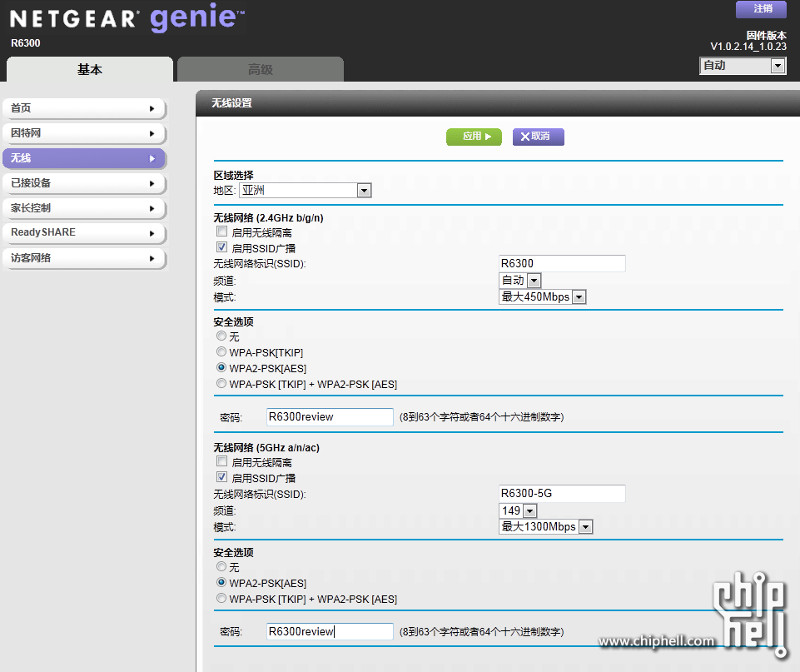Click the 注销 logout button
Viewport: 800px width, 672px height.
[x=761, y=8]
